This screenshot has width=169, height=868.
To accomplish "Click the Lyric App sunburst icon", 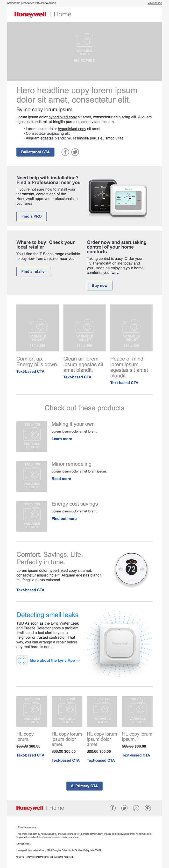I will [22, 660].
